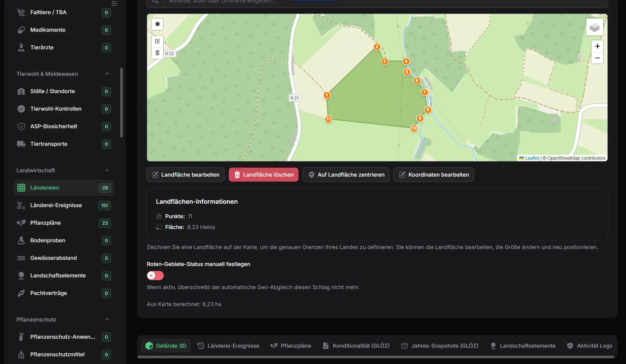Click Auf Landfläche zentrieren button
This screenshot has width=626, height=364.
346,175
